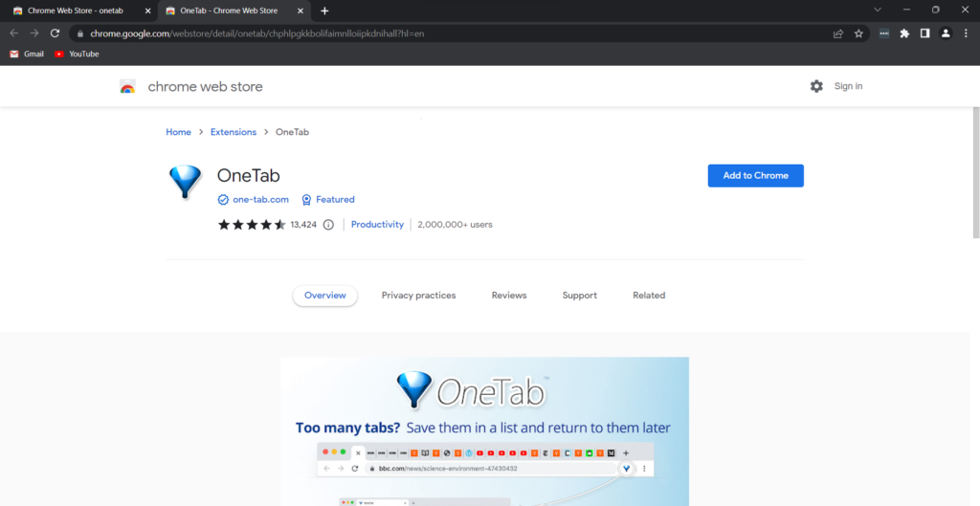Viewport: 980px width, 506px height.
Task: Open the Reviews tab
Action: point(509,296)
